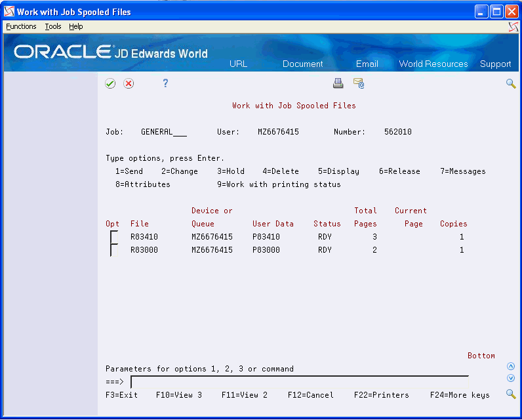Click the page down arrow icon
Image resolution: width=522 pixels, height=420 pixels.
pyautogui.click(x=511, y=378)
